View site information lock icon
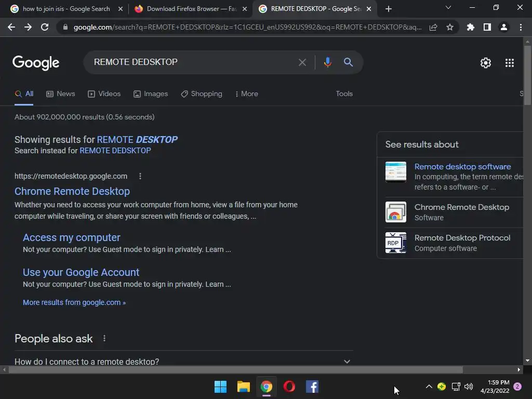532x399 pixels. [65, 27]
